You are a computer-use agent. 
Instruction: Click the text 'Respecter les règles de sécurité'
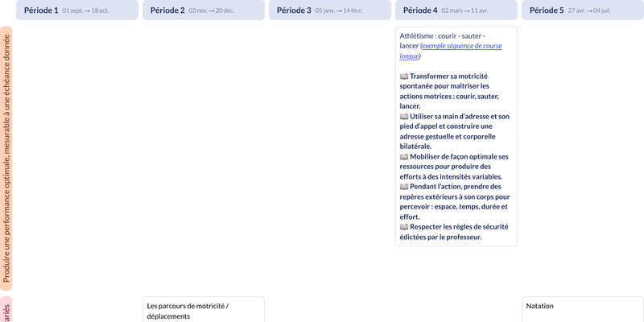[459, 227]
